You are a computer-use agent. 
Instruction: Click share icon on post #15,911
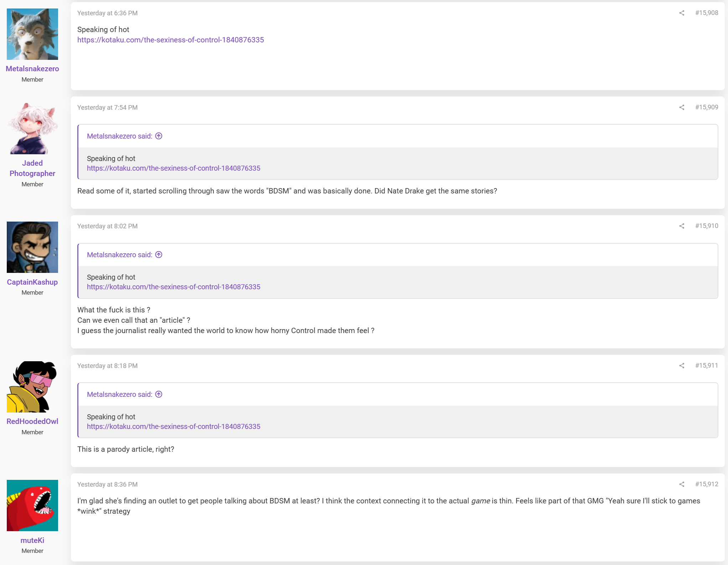tap(682, 366)
